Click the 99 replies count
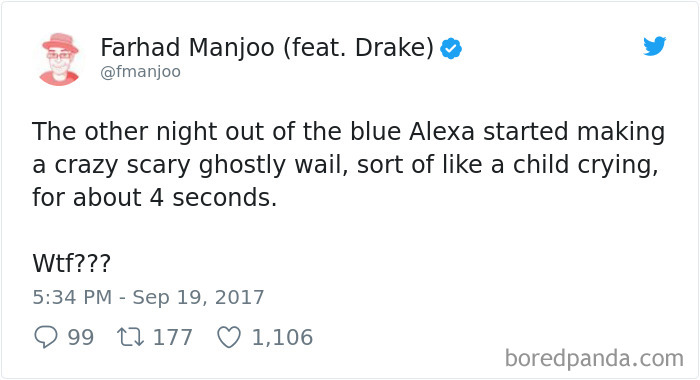Image resolution: width=700 pixels, height=380 pixels. click(81, 337)
